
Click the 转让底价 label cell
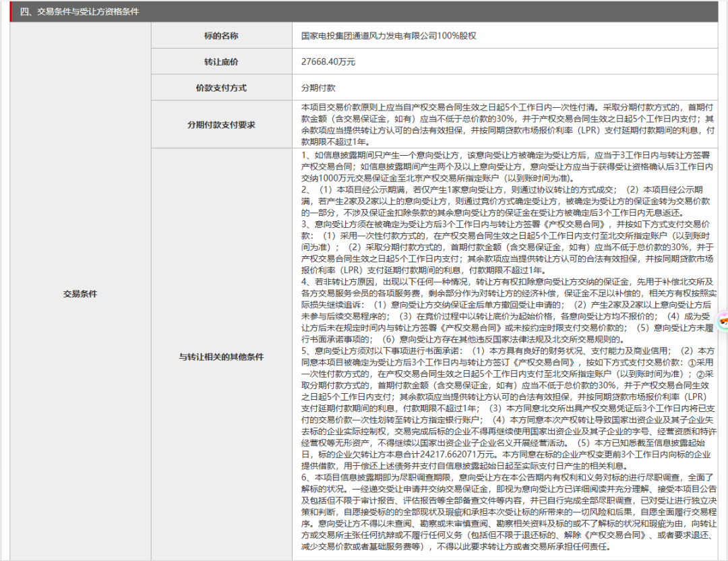click(x=222, y=62)
